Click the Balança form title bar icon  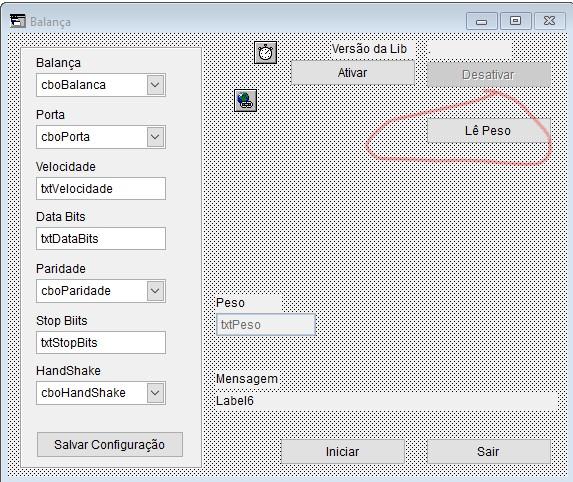[x=18, y=21]
